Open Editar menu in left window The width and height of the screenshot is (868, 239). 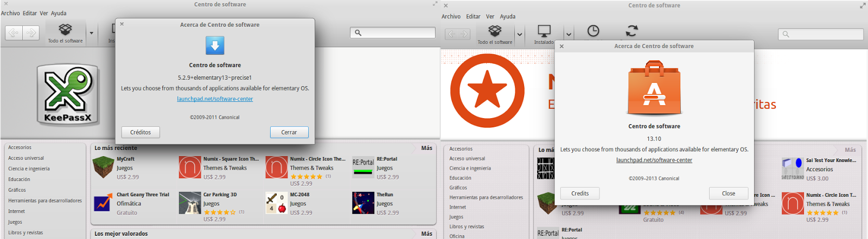pos(30,13)
